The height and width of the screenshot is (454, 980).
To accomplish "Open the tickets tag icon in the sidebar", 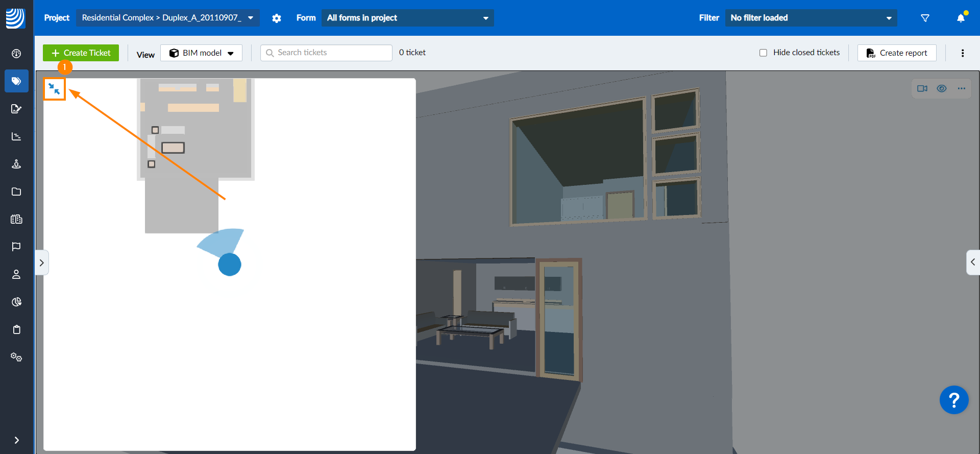I will coord(16,81).
